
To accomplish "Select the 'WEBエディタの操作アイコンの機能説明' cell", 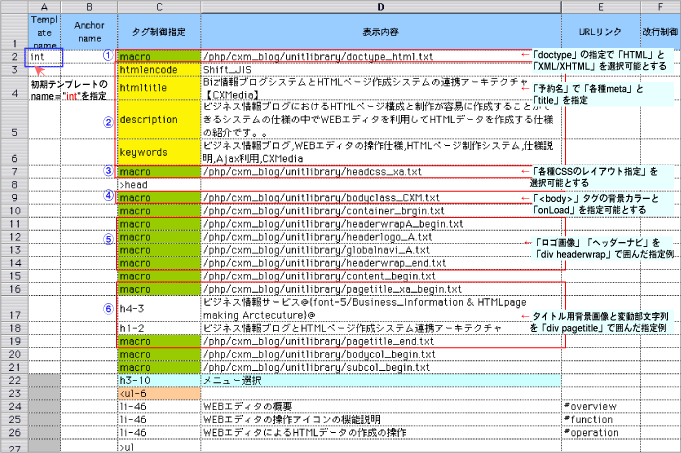I will tap(381, 419).
